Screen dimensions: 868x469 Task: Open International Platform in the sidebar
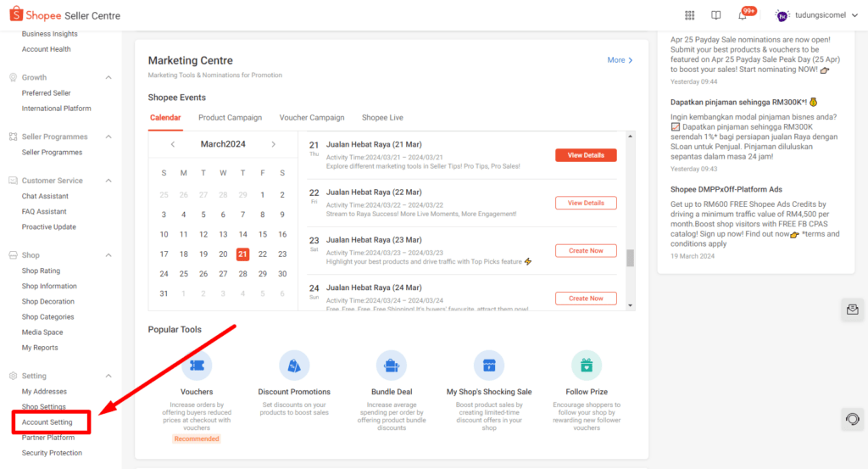tap(57, 109)
